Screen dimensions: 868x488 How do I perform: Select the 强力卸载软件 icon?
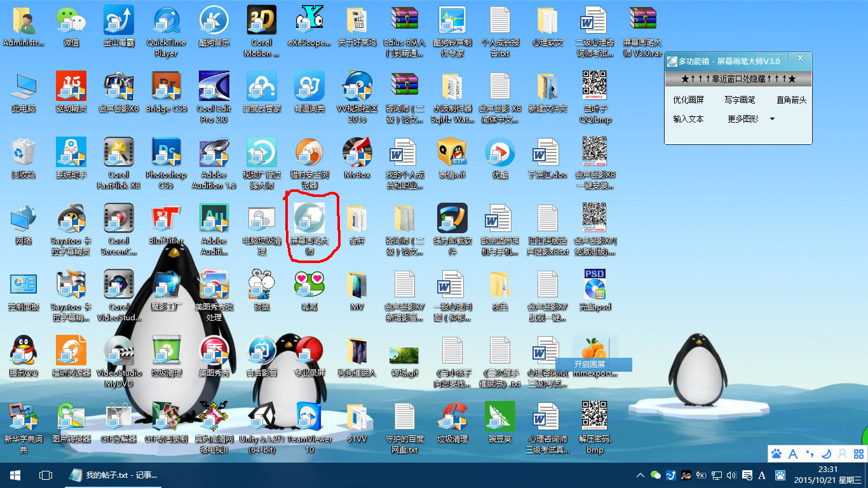[452, 229]
